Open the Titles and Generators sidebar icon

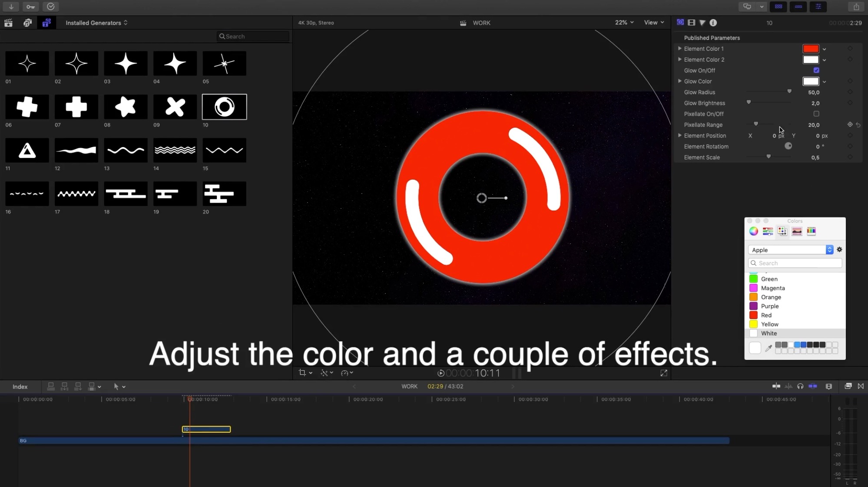(46, 23)
